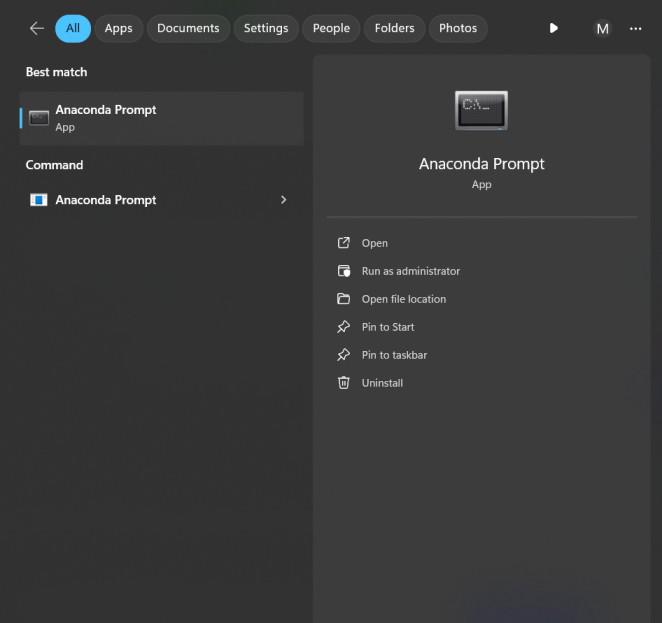Image resolution: width=662 pixels, height=623 pixels.
Task: Choose Open file location
Action: tap(404, 299)
